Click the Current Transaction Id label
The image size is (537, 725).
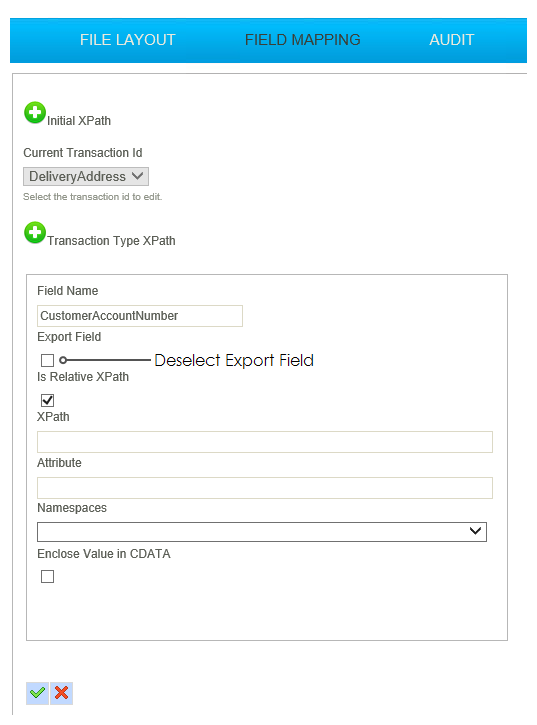(x=83, y=153)
